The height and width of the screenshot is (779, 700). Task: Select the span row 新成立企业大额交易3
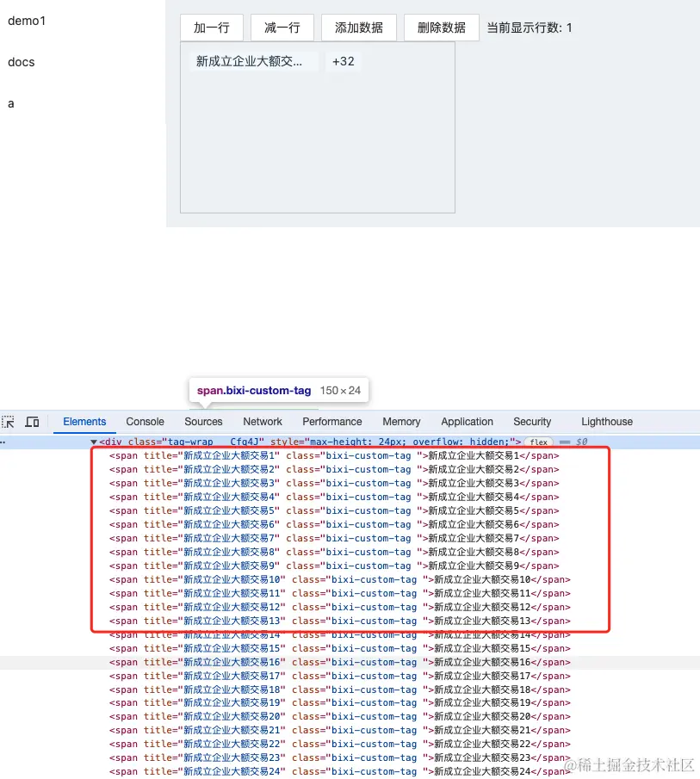pos(334,484)
